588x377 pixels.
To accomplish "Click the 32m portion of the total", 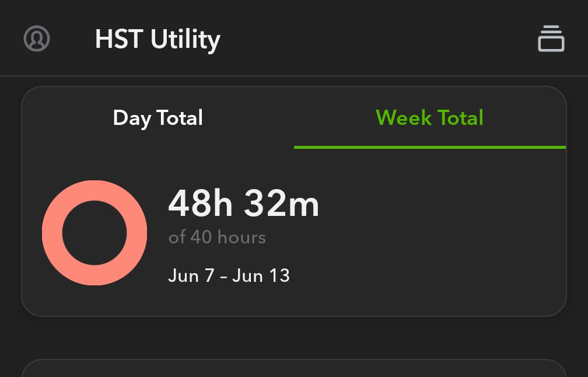I will (282, 203).
